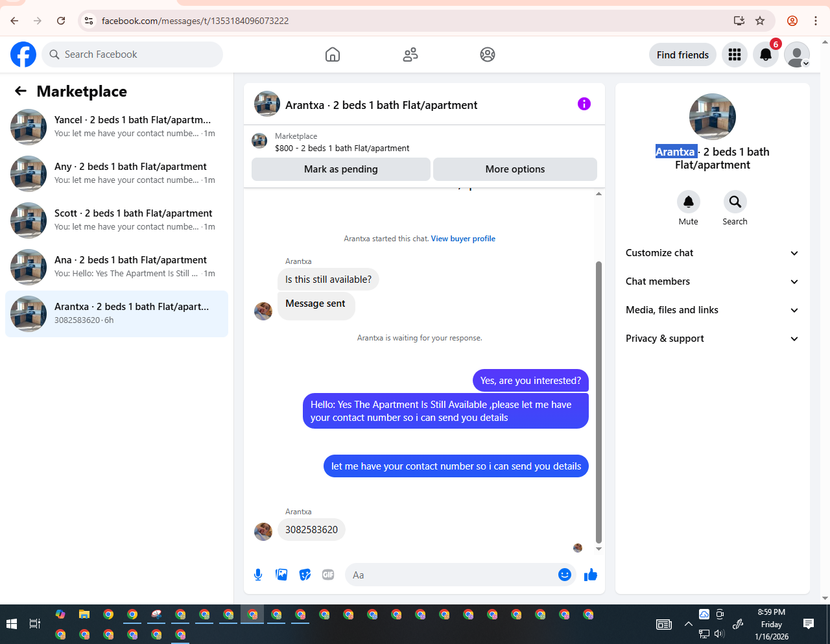Expand Customize chat section
The image size is (830, 644).
pyautogui.click(x=712, y=253)
